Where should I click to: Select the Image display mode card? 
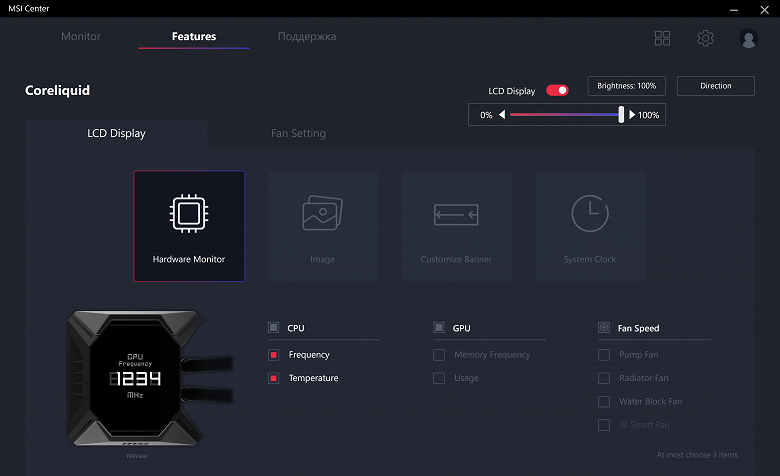pyautogui.click(x=323, y=226)
